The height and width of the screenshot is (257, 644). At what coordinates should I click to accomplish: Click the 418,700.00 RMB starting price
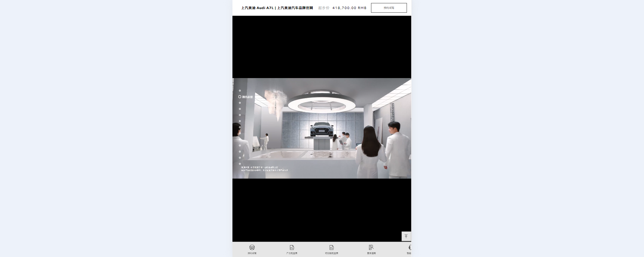(349, 8)
